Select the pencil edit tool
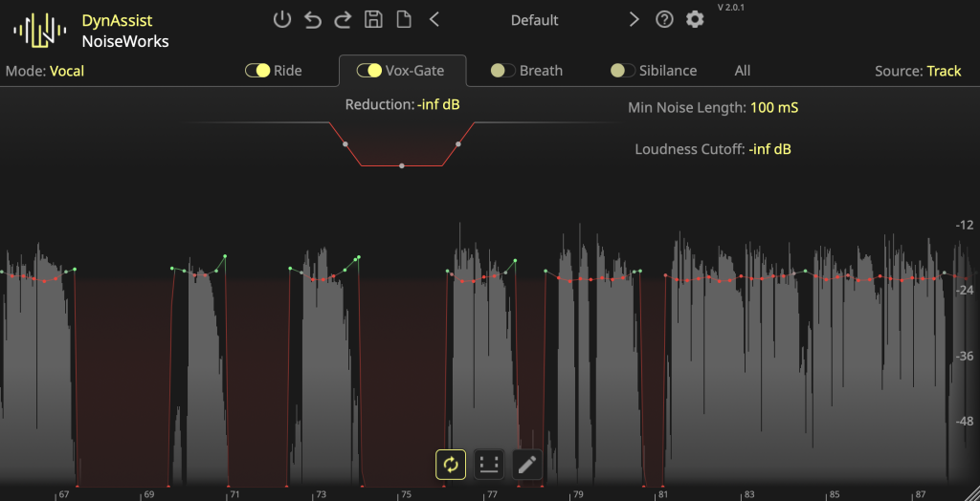980x501 pixels. point(526,465)
